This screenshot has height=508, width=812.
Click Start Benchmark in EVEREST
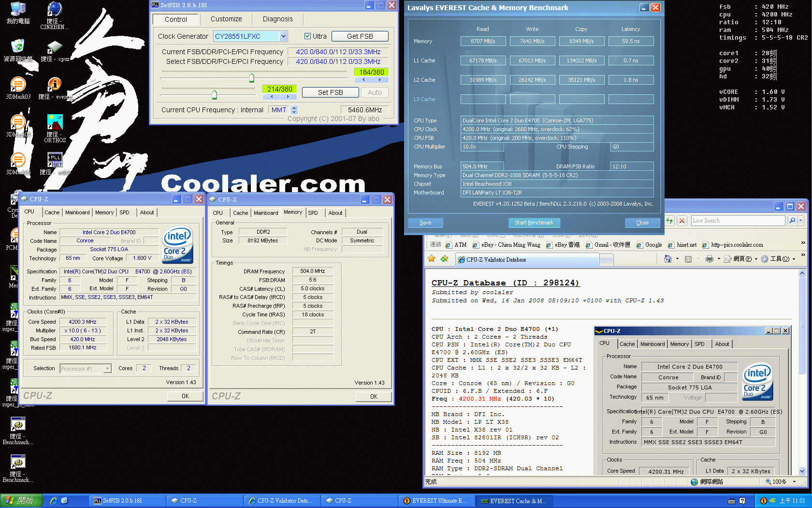point(534,223)
